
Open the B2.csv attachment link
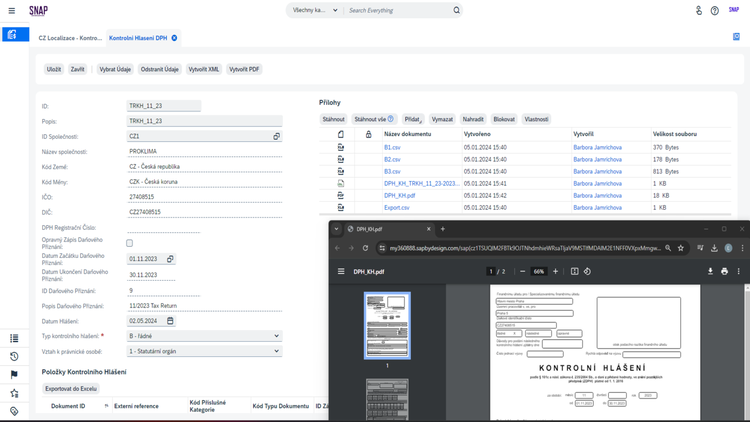pos(392,159)
